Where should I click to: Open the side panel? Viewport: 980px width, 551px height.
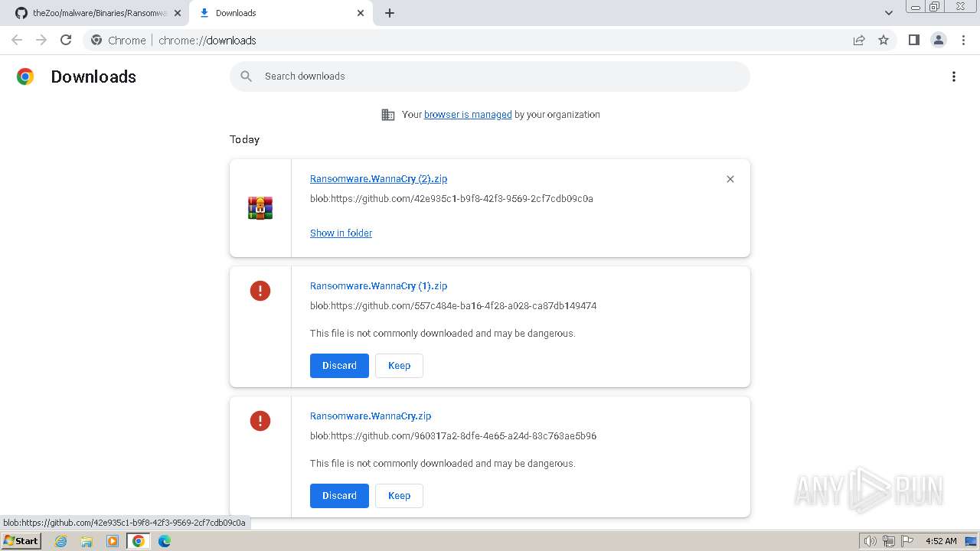pyautogui.click(x=913, y=40)
